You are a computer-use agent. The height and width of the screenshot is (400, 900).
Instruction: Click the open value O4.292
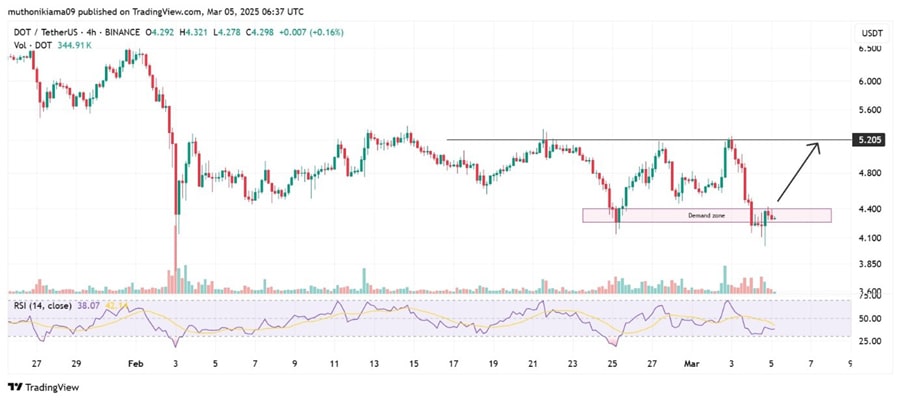tap(161, 33)
